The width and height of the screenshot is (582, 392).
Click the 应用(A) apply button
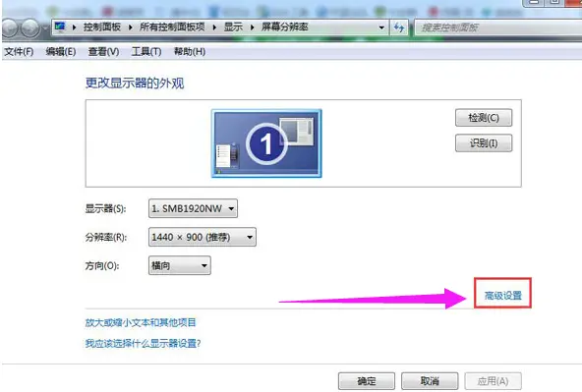pyautogui.click(x=493, y=381)
